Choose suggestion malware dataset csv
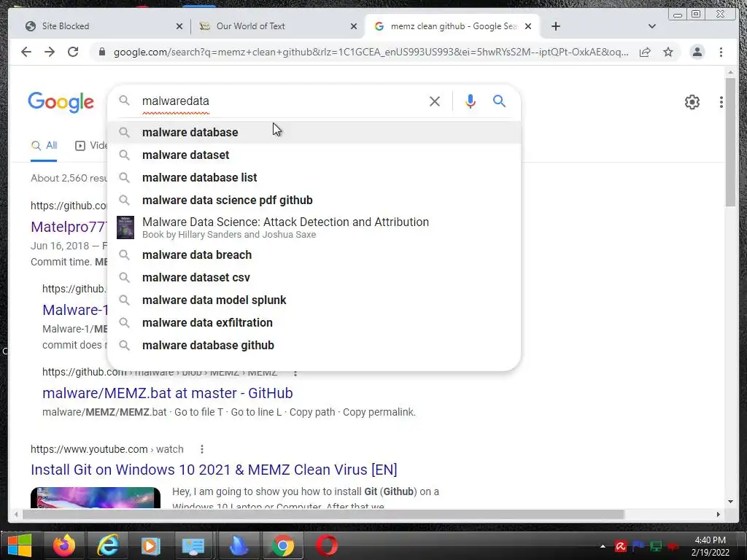747x560 pixels. (x=314, y=278)
